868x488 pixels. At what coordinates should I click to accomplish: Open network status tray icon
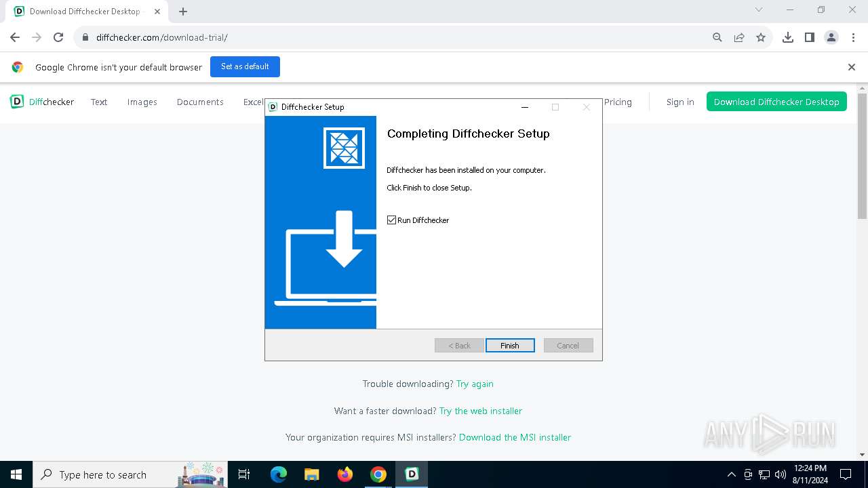(x=764, y=474)
